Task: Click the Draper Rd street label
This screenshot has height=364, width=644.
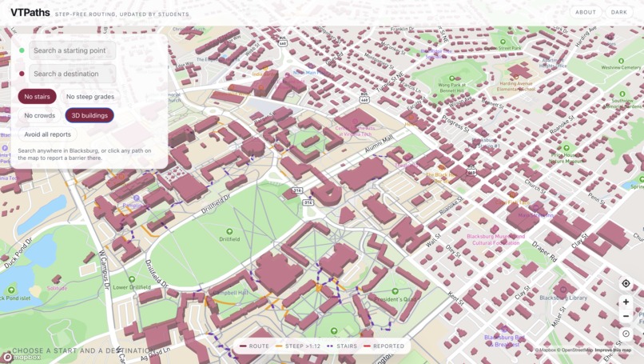Action: click(544, 252)
